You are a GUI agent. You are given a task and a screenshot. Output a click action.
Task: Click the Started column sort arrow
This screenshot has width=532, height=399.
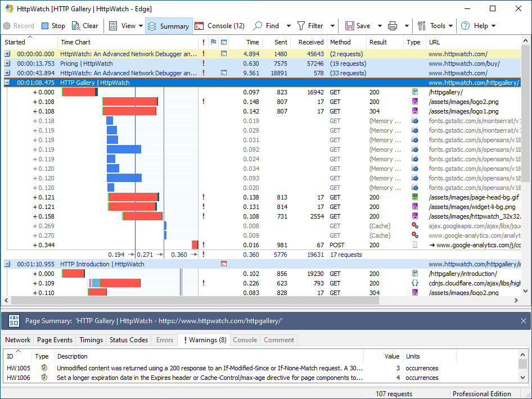coord(30,37)
